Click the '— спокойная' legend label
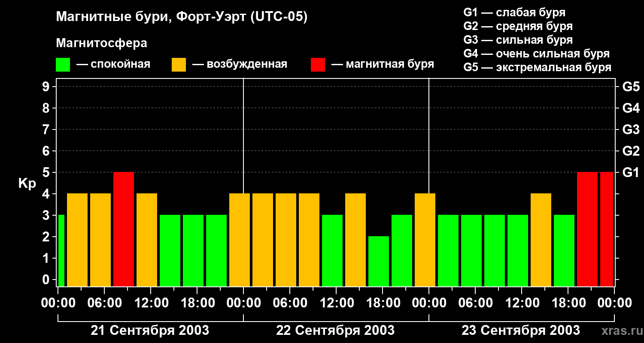This screenshot has width=644, height=343. point(113,64)
